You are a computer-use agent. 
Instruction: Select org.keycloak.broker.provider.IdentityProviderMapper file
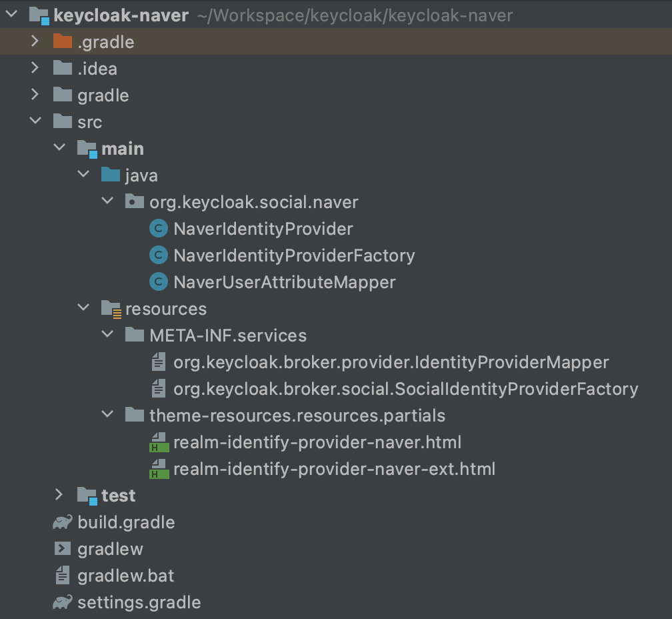click(x=391, y=362)
